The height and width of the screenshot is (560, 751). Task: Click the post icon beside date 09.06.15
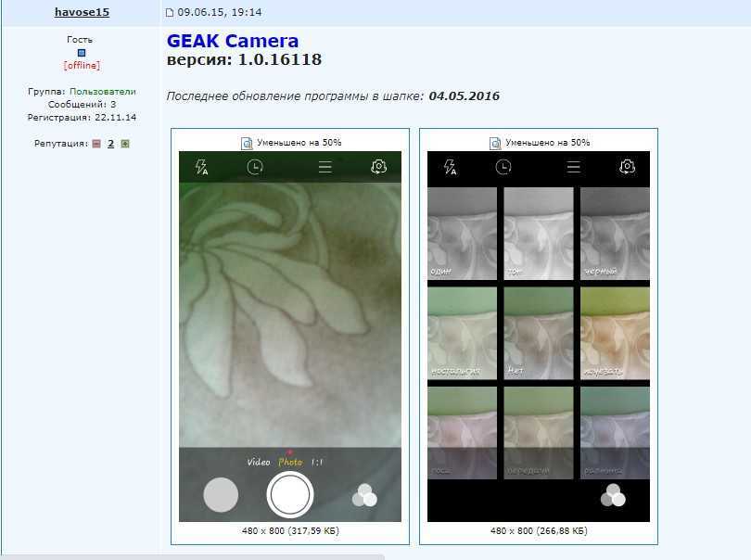click(x=170, y=13)
